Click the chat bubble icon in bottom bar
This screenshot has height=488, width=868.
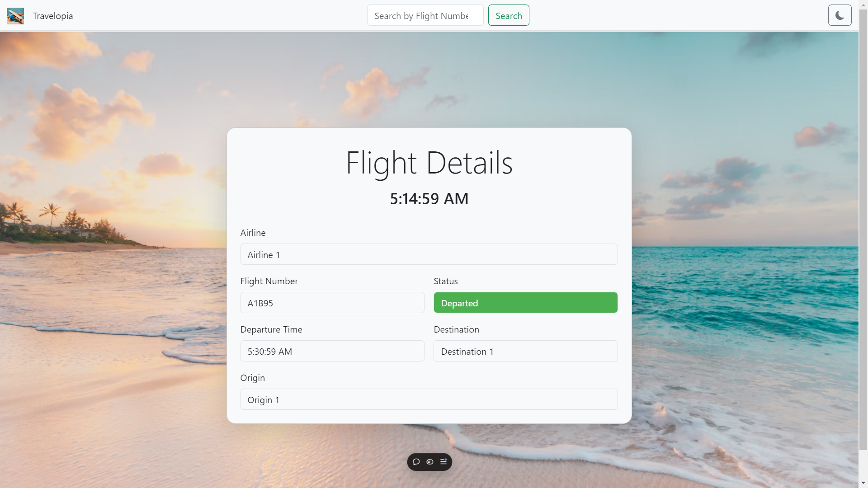click(x=416, y=462)
